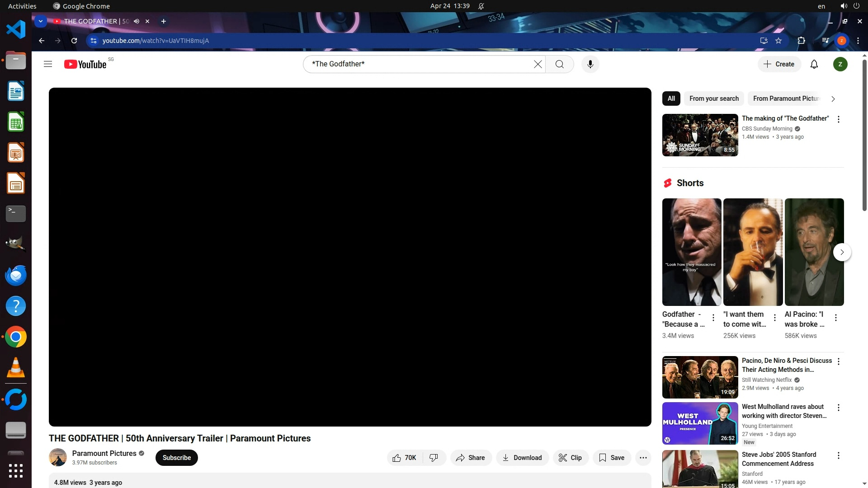Clear the search box text

538,64
